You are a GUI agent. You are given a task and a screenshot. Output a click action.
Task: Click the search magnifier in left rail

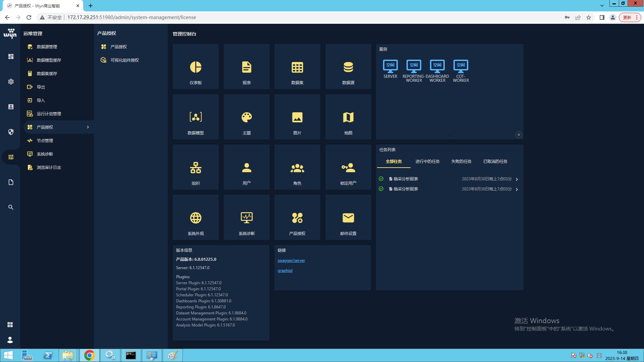(x=11, y=207)
